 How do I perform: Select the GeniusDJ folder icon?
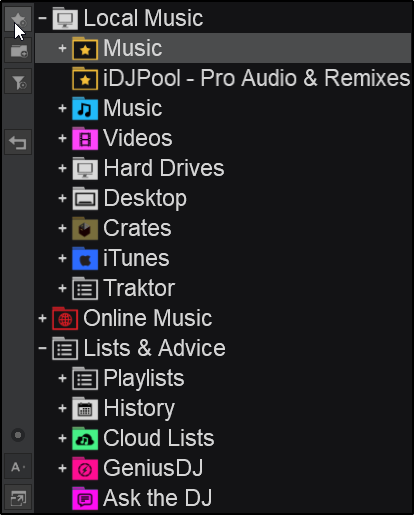pos(85,468)
